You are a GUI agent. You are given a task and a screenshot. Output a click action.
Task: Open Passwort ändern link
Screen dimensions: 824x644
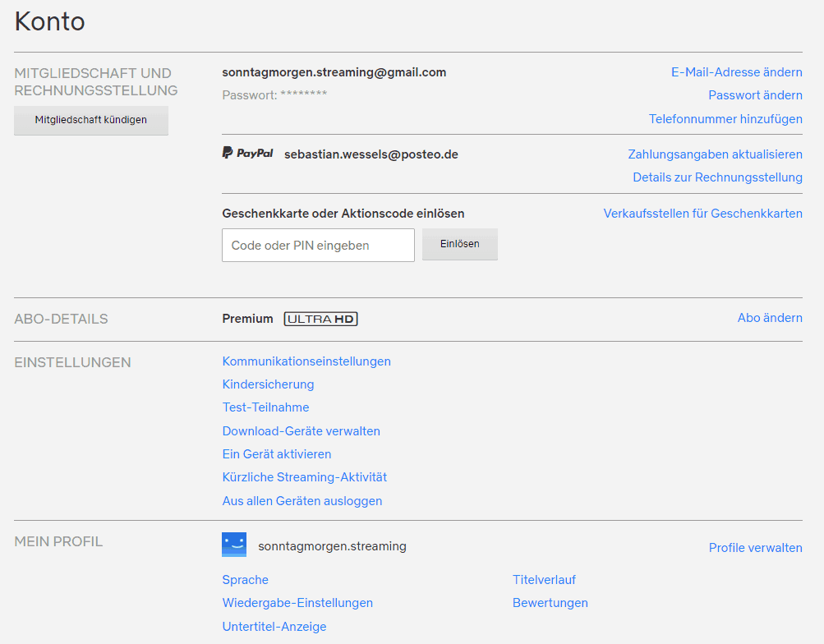point(755,95)
